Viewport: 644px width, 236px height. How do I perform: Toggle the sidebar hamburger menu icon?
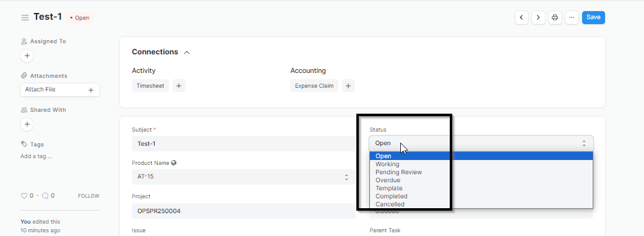tap(25, 17)
